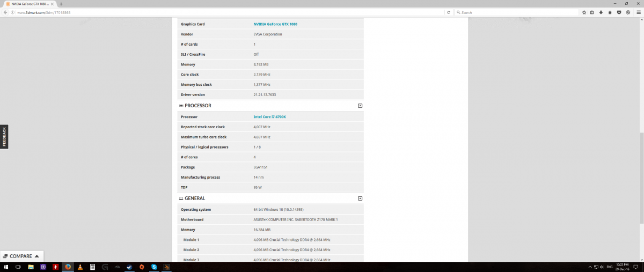Open Task View on the taskbar
This screenshot has width=644, height=272.
pos(18,267)
